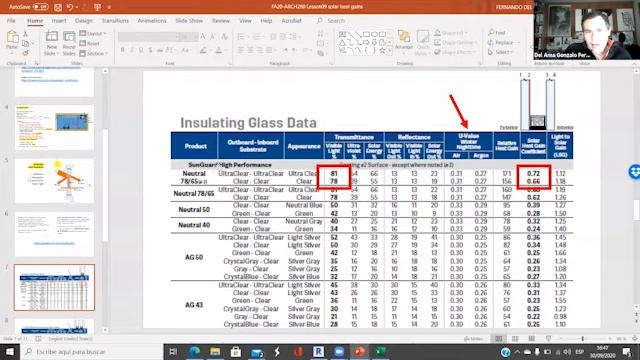Open Shape Effects dropdown
This screenshot has height=360, width=640.
pyautogui.click(x=455, y=52)
